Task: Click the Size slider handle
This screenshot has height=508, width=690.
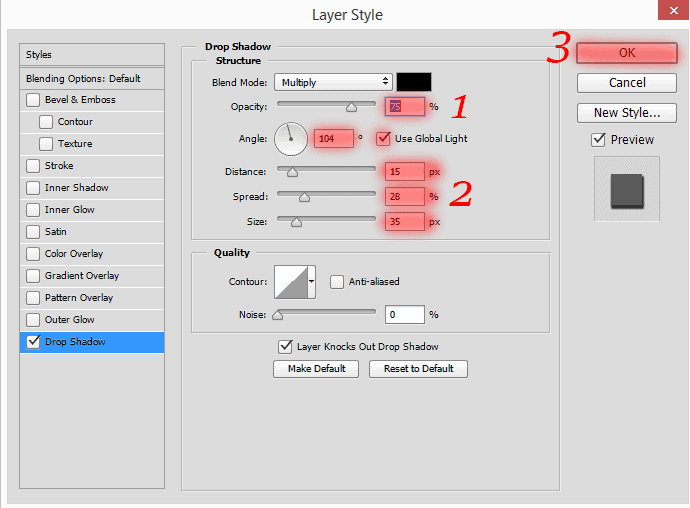Action: pyautogui.click(x=296, y=222)
